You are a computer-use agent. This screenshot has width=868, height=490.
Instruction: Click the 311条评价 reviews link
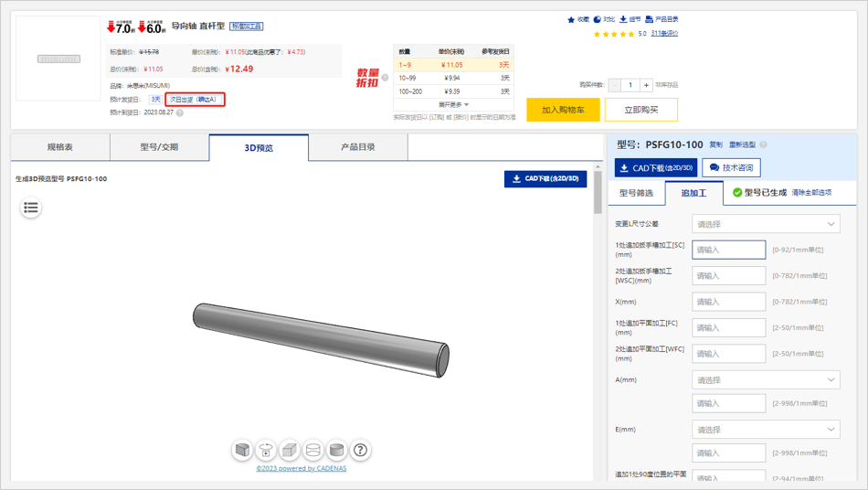tap(664, 34)
